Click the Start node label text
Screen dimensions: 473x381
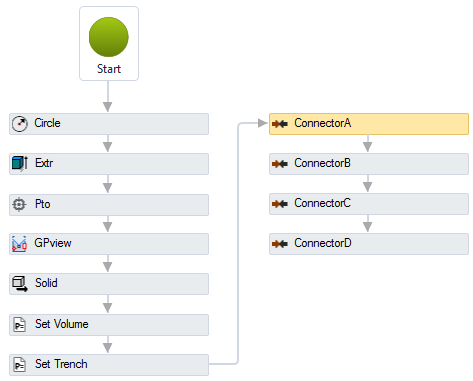click(x=109, y=69)
